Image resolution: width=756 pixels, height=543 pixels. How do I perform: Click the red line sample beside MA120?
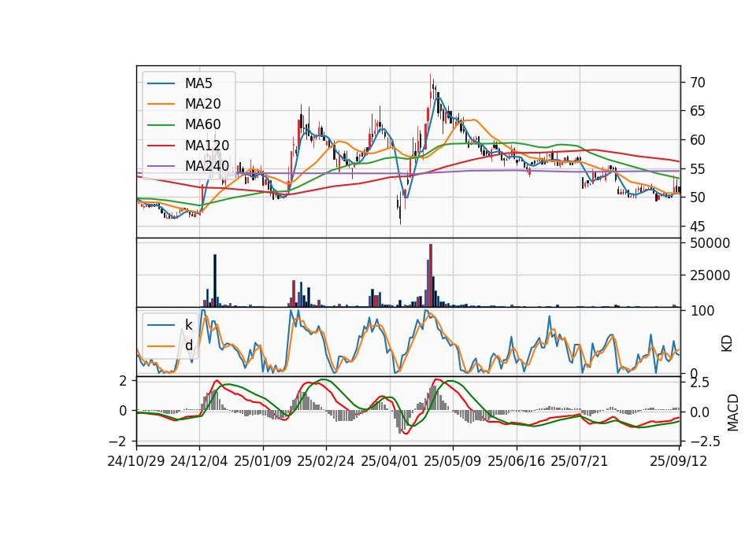161,146
